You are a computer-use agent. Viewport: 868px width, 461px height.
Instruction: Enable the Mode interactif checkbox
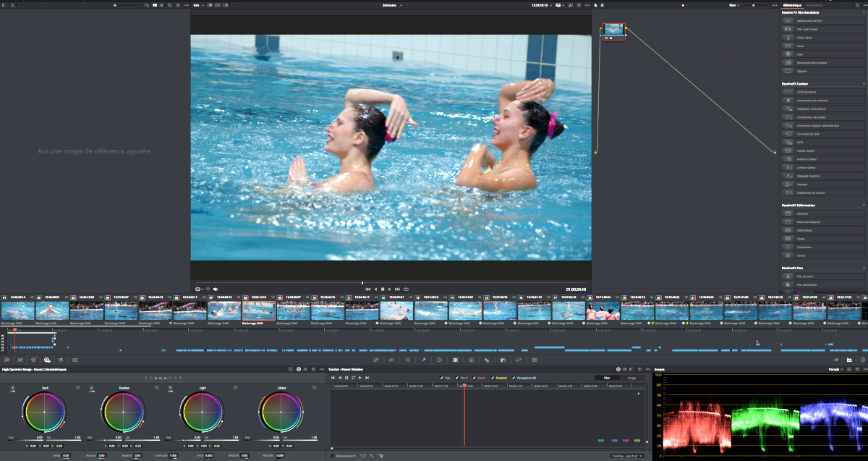tap(332, 456)
